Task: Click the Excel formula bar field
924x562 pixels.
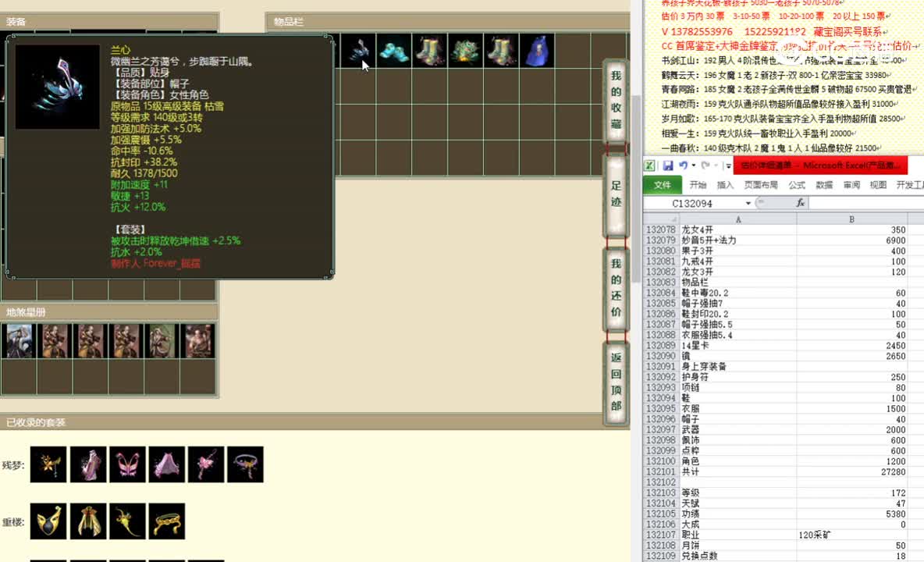Action: pos(866,203)
